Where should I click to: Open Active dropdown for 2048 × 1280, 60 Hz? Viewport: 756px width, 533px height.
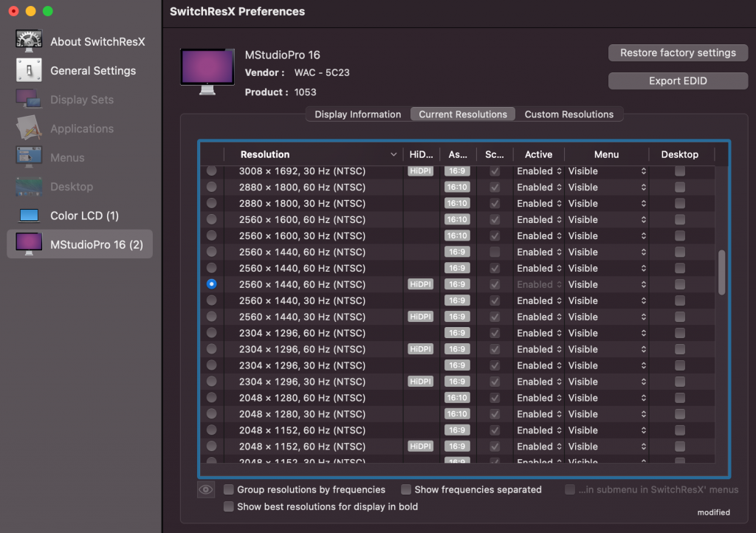pyautogui.click(x=539, y=398)
